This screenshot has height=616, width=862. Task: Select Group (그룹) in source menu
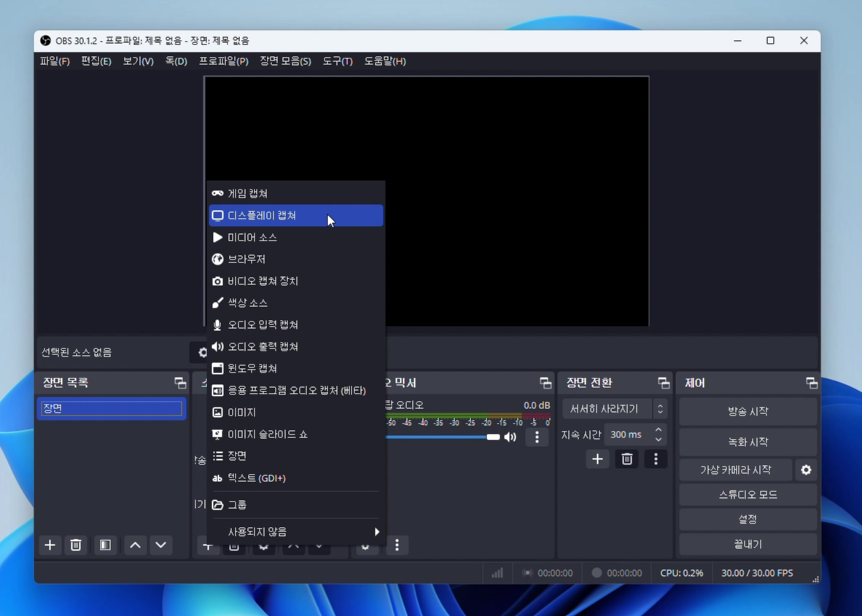[296, 504]
